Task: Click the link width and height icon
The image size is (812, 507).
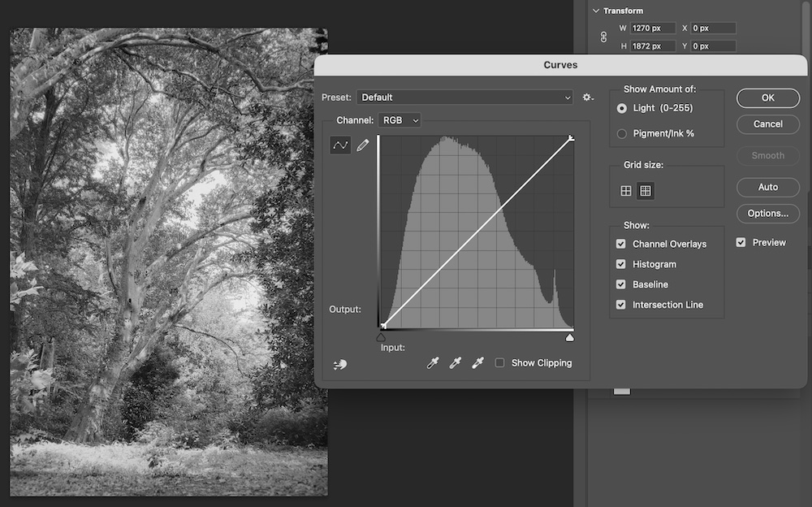Action: (603, 37)
